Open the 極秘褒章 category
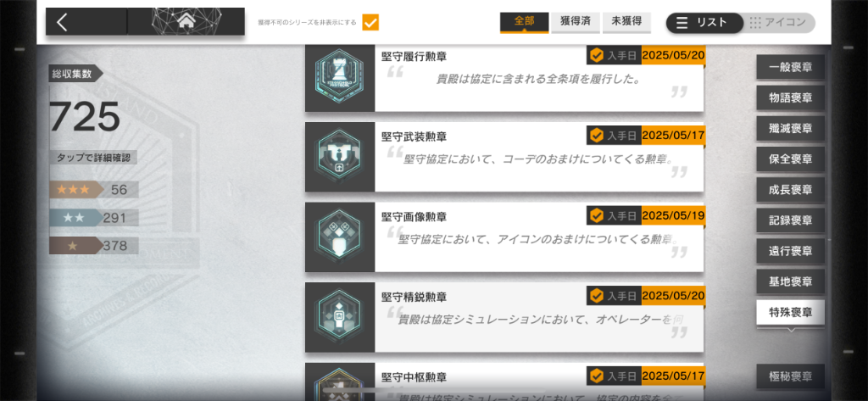 coord(791,376)
